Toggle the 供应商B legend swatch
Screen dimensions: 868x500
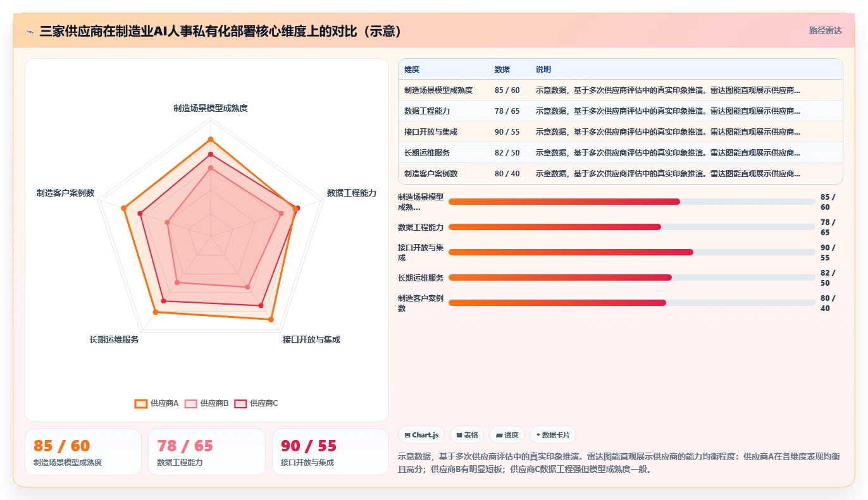[191, 403]
